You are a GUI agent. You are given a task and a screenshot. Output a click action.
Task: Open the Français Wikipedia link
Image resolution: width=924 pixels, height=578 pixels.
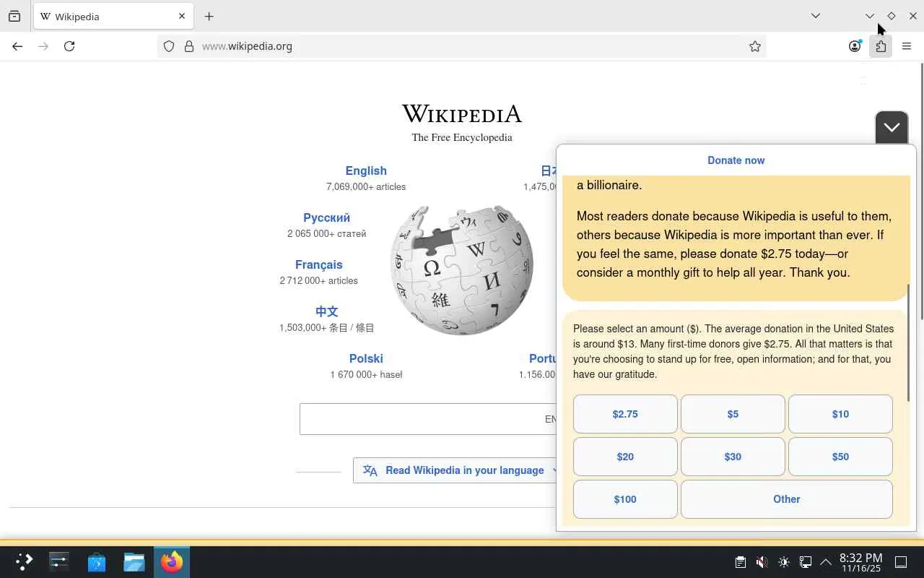point(319,265)
